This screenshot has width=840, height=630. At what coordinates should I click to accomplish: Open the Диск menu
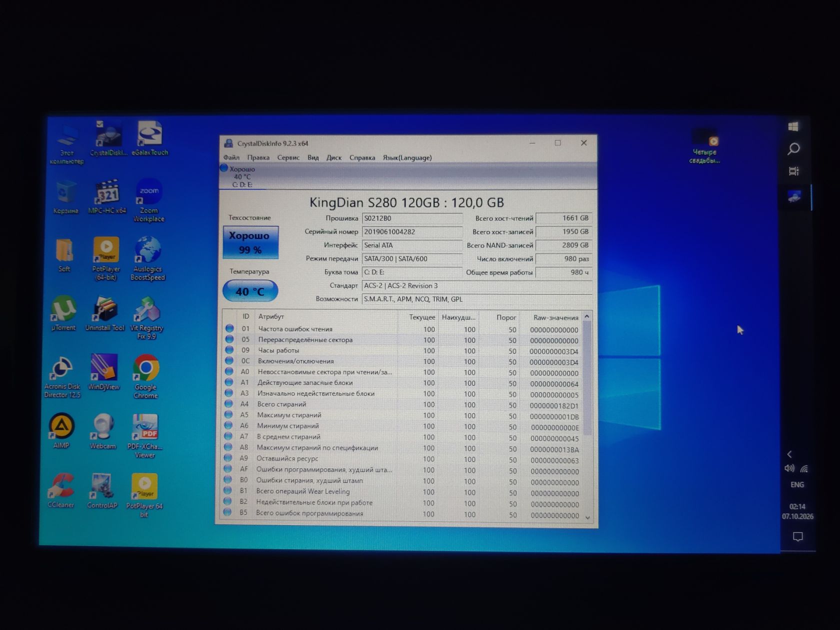tap(334, 157)
